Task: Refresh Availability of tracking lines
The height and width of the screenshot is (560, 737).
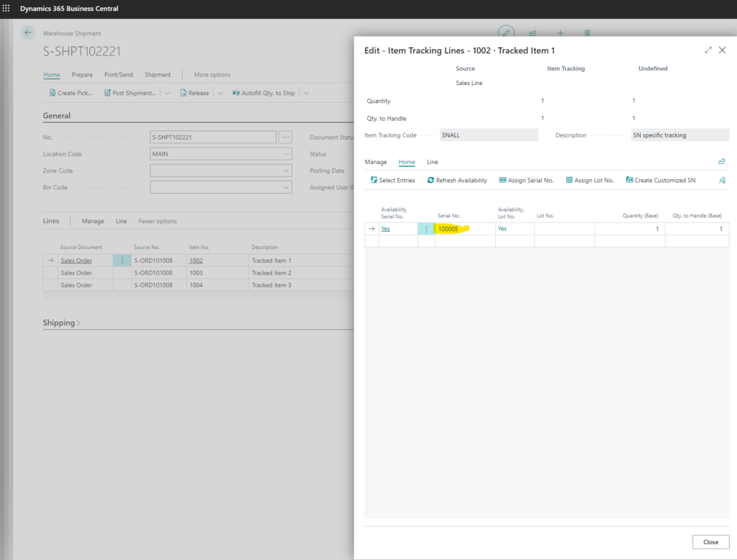Action: pos(456,181)
